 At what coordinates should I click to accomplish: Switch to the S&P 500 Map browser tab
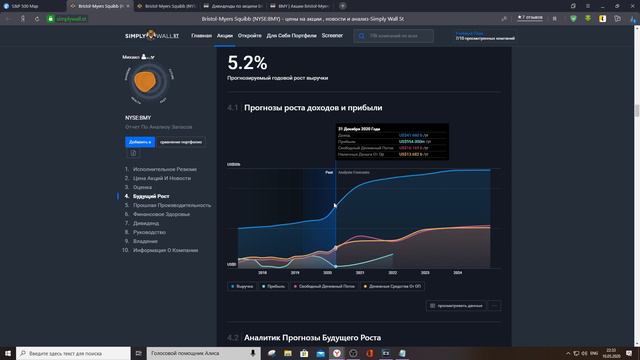coord(33,6)
